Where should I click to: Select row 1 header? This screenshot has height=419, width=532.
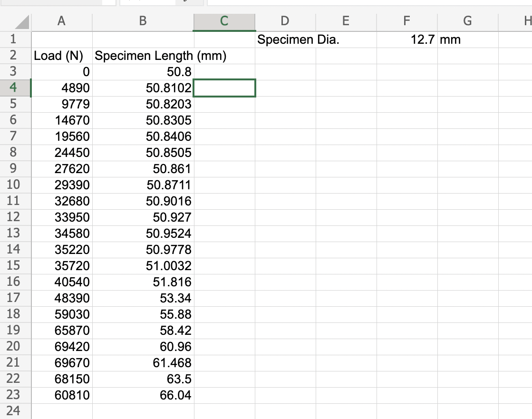[x=14, y=39]
